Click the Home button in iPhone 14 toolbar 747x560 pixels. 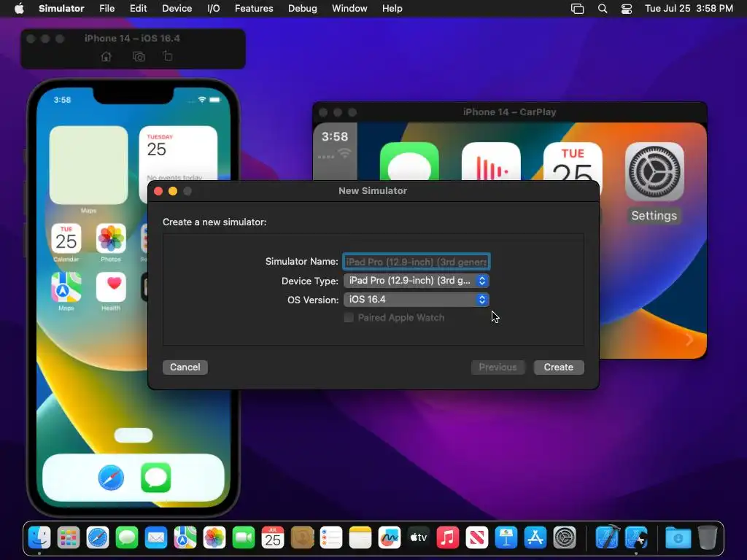tap(107, 57)
